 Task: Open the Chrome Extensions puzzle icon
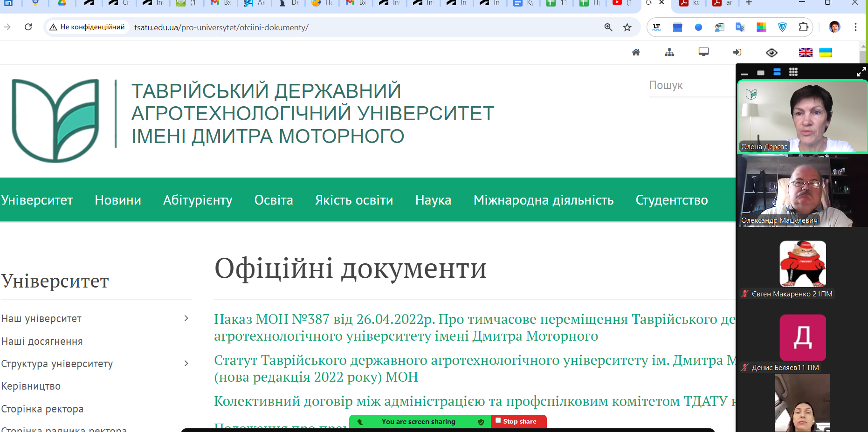point(803,27)
